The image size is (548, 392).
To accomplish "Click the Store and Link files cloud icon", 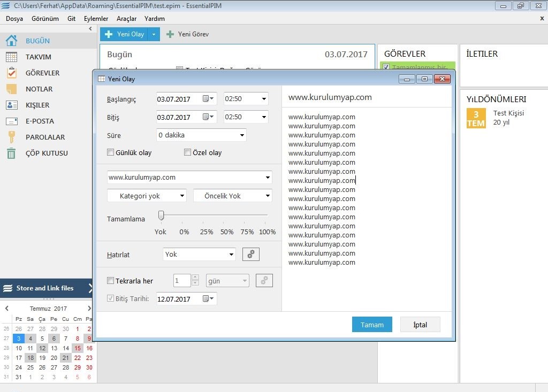I will pos(7,288).
